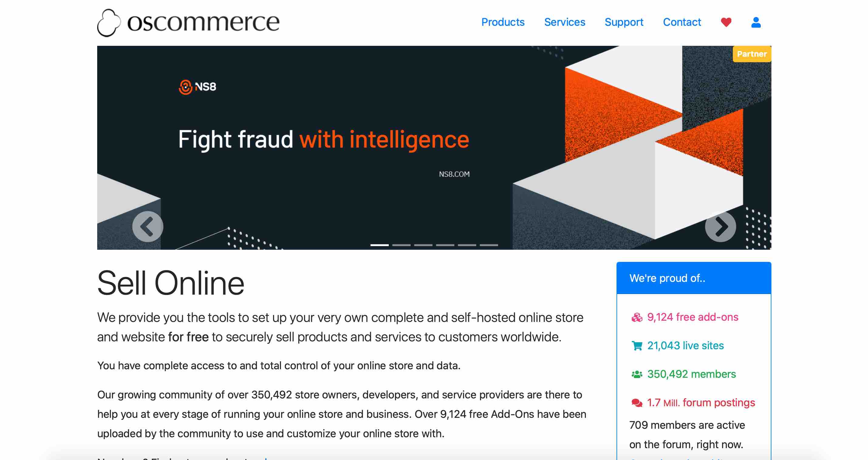Jump to the last carousel slide indicator
Viewport: 868px width, 460px height.
(x=489, y=245)
